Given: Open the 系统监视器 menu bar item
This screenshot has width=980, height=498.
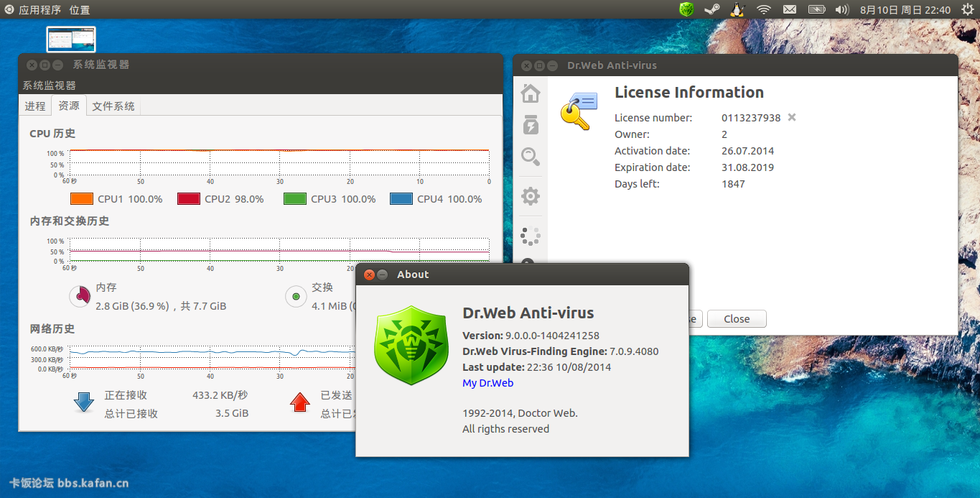Looking at the screenshot, I should 49,85.
